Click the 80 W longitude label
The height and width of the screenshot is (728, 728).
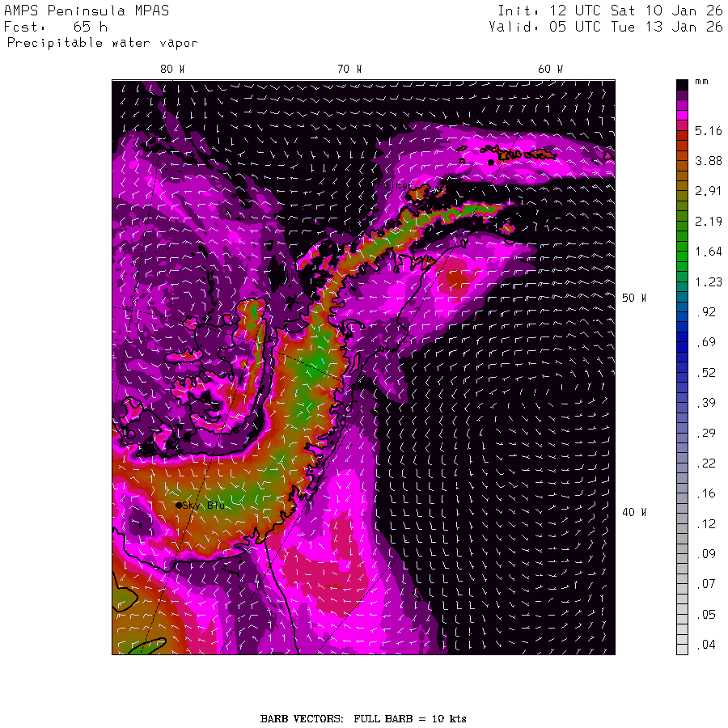pos(171,70)
